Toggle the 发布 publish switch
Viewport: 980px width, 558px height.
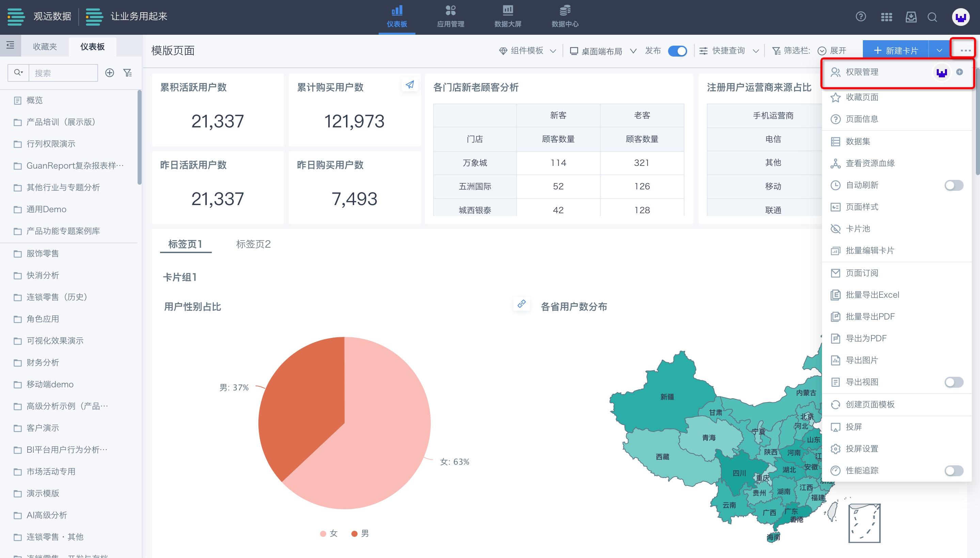(x=677, y=51)
